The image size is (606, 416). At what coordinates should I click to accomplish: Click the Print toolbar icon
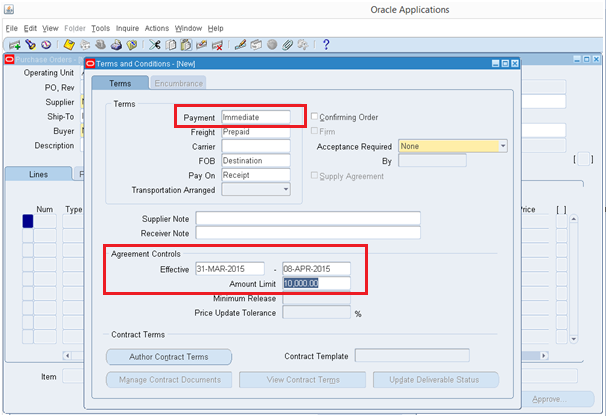116,45
